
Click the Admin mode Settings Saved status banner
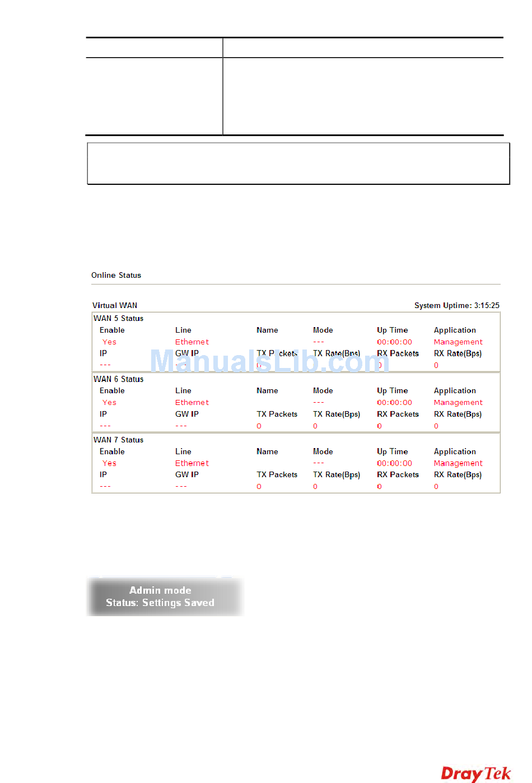[165, 596]
